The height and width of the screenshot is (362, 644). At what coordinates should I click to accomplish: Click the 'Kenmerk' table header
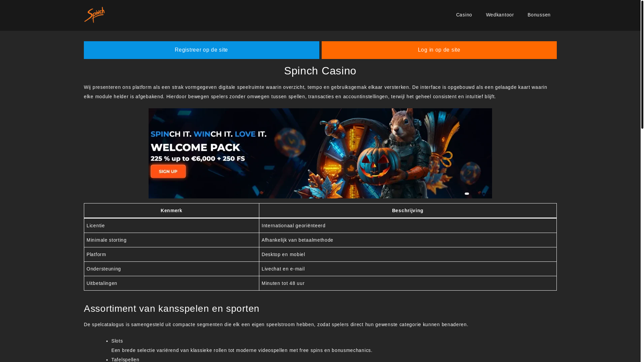pyautogui.click(x=171, y=210)
